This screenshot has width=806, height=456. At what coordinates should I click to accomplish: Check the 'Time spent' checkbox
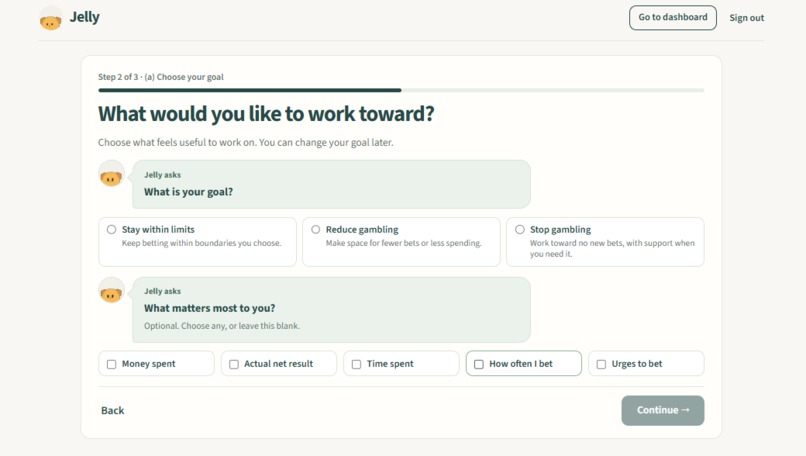(x=356, y=364)
